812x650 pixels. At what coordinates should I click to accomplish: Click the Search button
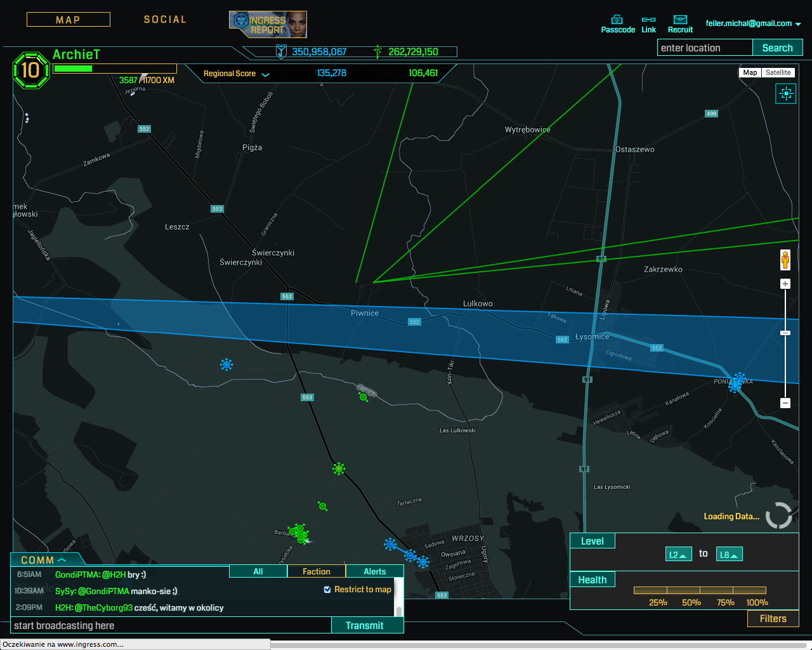point(777,48)
